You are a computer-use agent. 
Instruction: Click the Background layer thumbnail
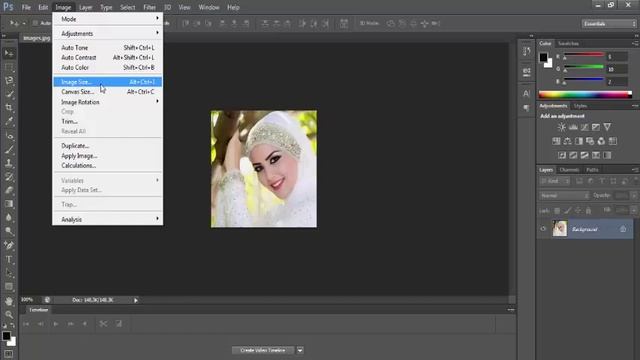[x=560, y=229]
